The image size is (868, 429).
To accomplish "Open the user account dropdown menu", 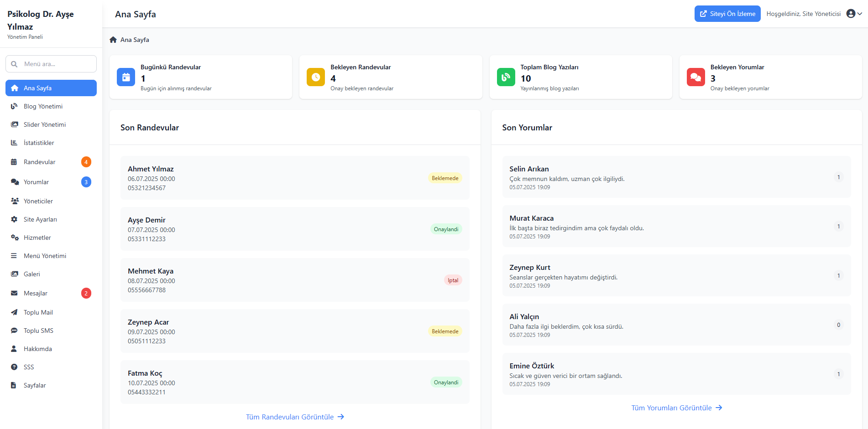I will click(x=854, y=14).
